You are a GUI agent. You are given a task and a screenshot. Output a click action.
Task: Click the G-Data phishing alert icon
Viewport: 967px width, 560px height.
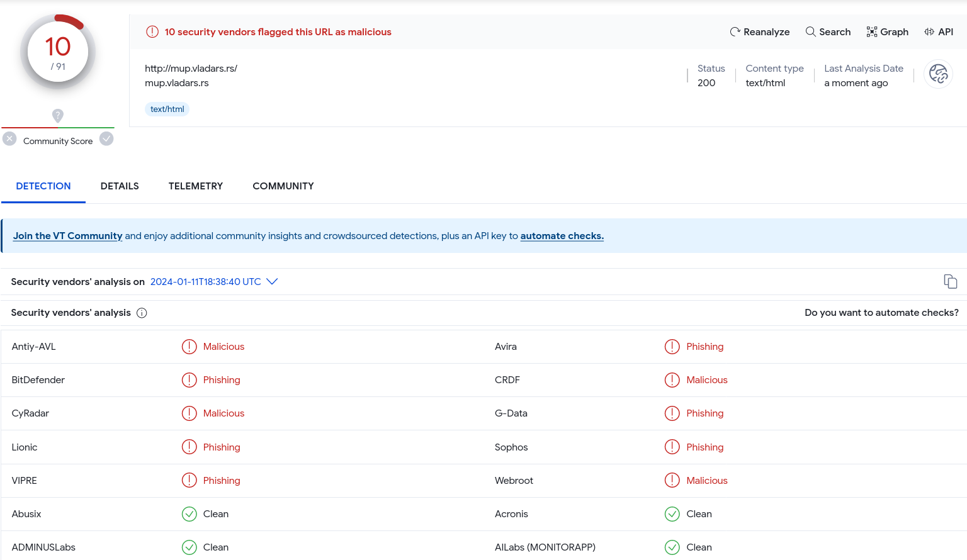click(672, 413)
